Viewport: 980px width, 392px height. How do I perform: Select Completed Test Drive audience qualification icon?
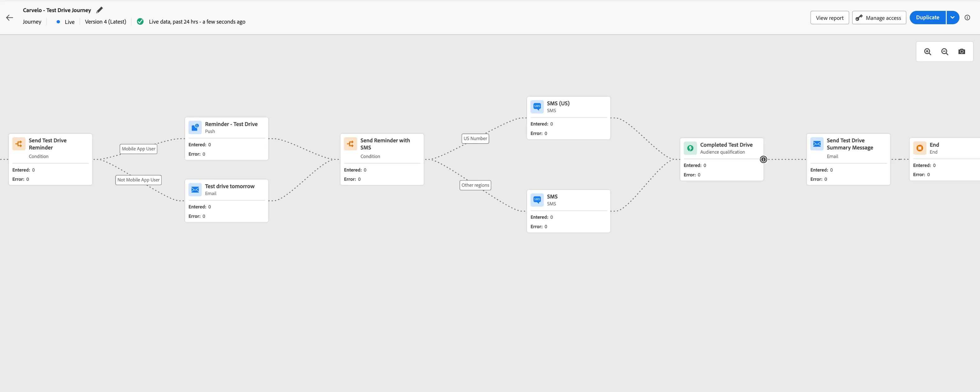click(690, 148)
